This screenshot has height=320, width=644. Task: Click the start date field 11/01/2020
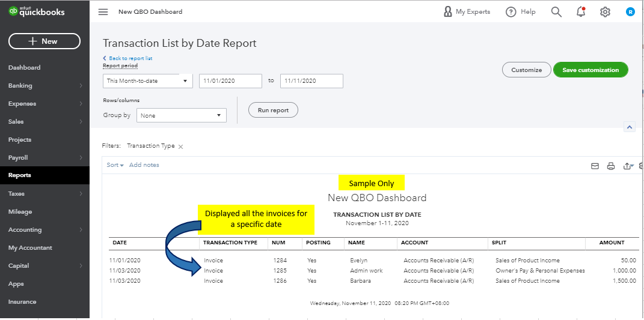tap(230, 81)
